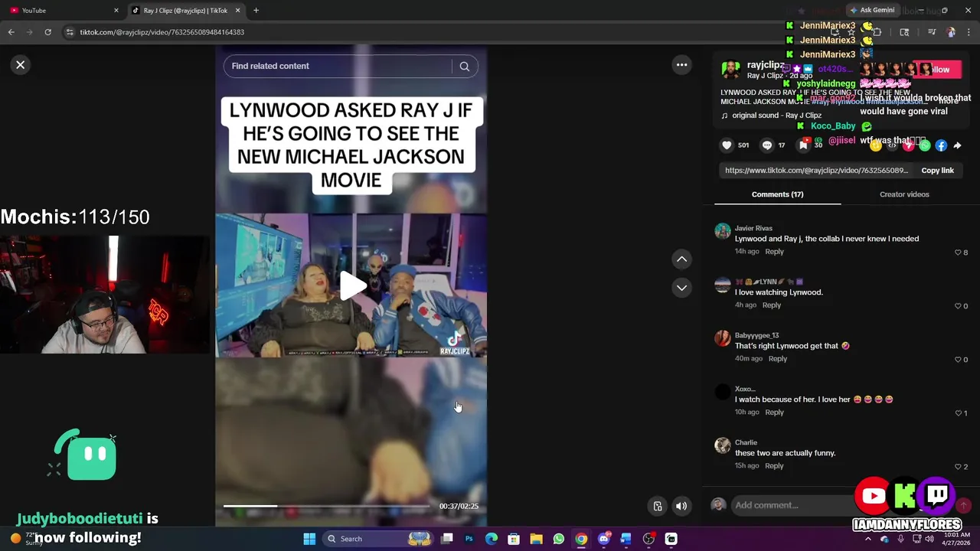
Task: Open OBS Studio from the taskbar
Action: (x=648, y=539)
